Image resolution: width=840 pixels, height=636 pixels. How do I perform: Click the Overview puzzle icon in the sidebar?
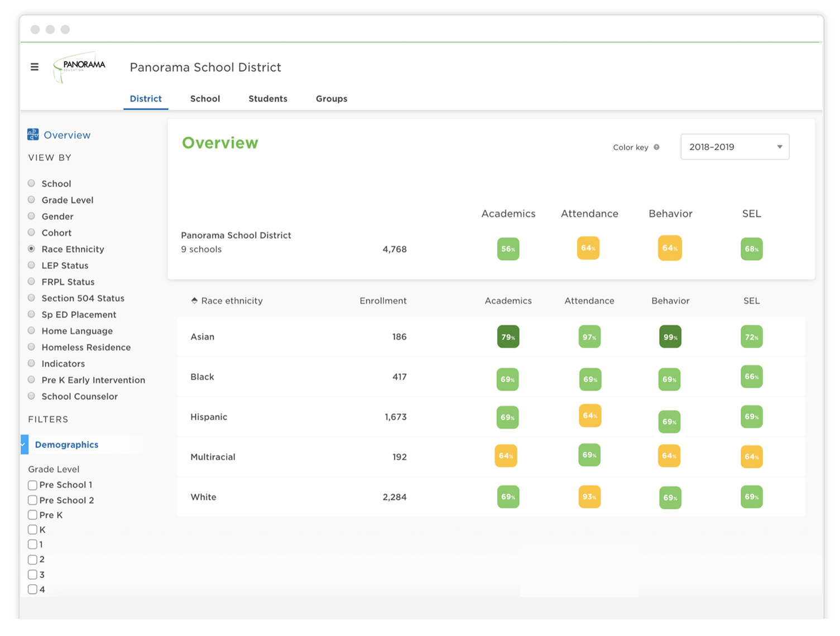(x=32, y=134)
